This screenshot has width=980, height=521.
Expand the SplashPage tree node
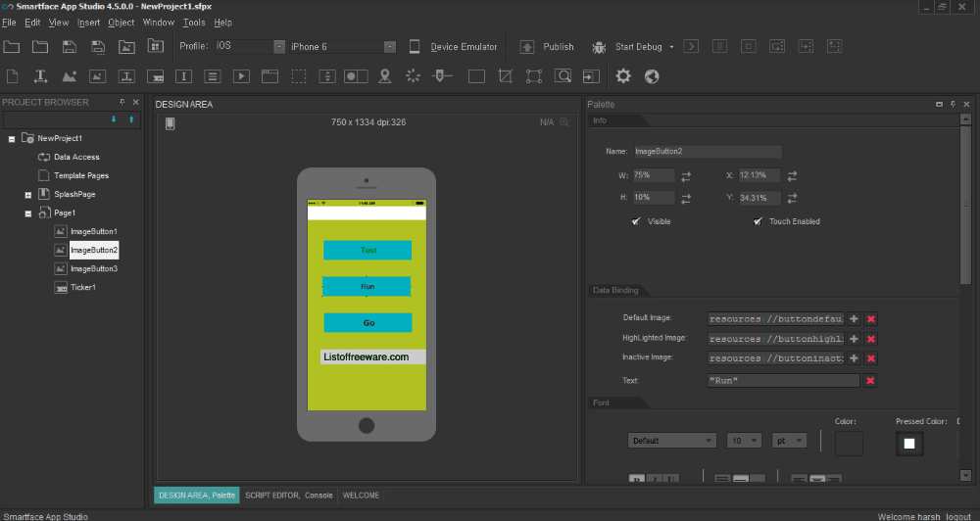pos(28,196)
